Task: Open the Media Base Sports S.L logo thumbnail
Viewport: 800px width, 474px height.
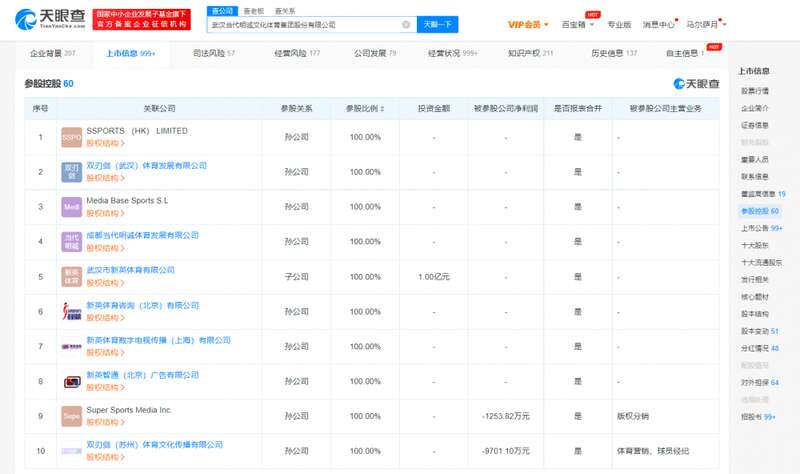Action: tap(71, 207)
